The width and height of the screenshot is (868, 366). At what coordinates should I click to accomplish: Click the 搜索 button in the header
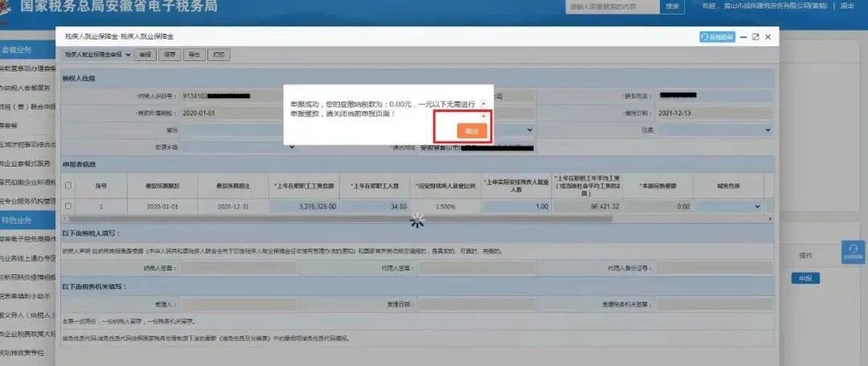(672, 6)
